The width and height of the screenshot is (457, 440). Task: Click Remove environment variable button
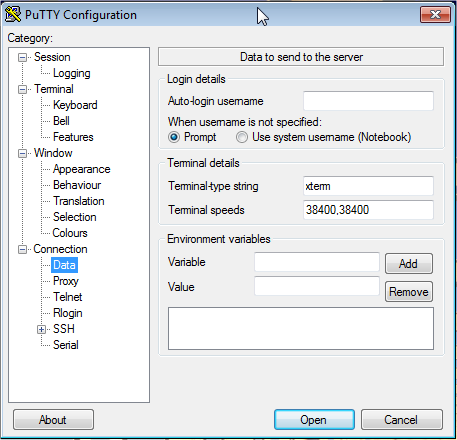[409, 292]
